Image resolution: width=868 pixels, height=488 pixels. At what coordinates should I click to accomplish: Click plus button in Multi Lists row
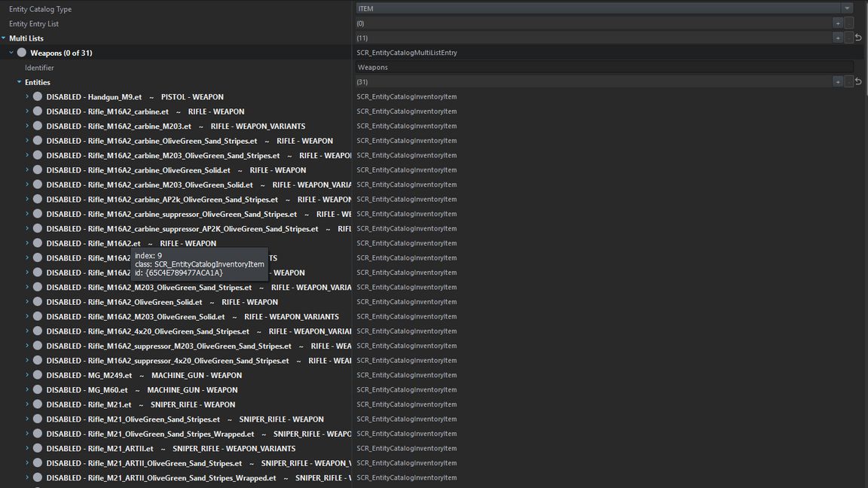pos(837,38)
